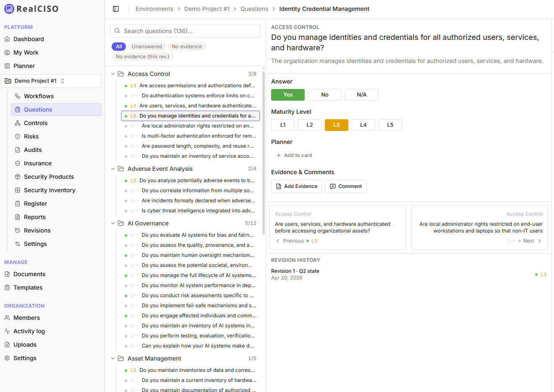Set maturity level to L5
The width and height of the screenshot is (554, 392).
[390, 125]
